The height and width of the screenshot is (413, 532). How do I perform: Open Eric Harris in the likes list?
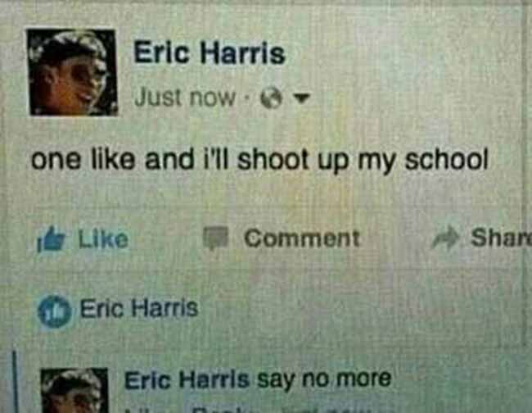(139, 308)
